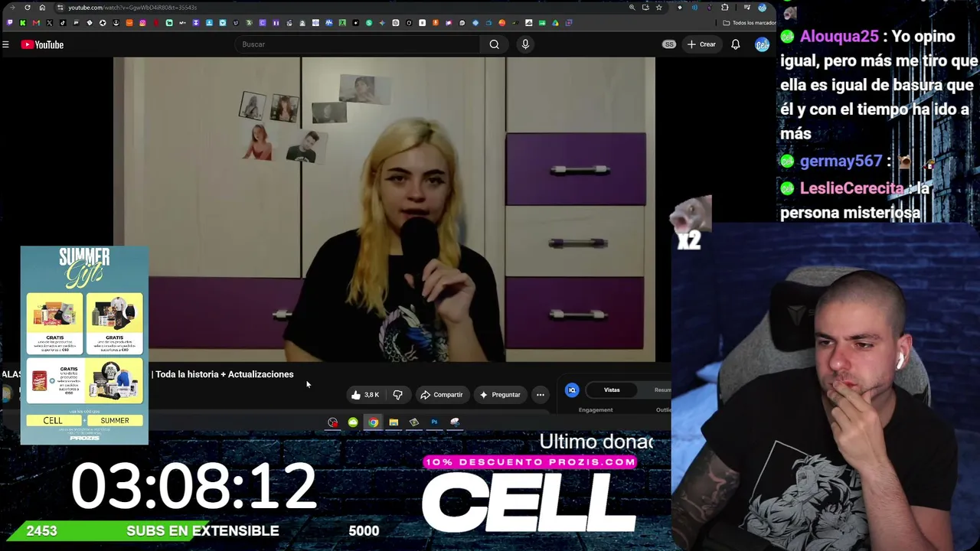980x551 pixels.
Task: Click the video title 'Toda la historia + Actualizaciones'
Action: click(x=224, y=374)
